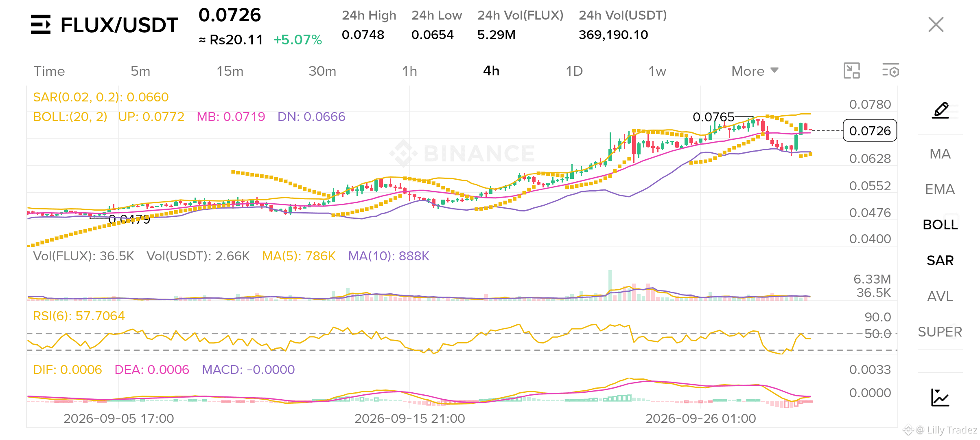Toggle the BOLL indicator
The image size is (980, 440).
940,224
